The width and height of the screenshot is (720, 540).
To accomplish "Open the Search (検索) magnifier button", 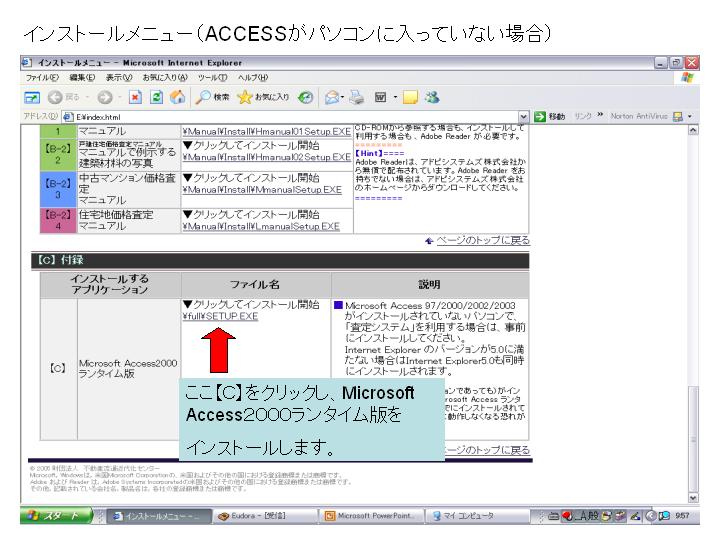I will tap(212, 97).
